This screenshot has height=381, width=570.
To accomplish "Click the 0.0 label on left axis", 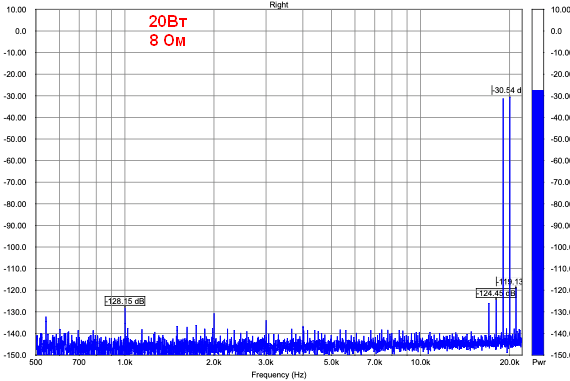I will pos(21,31).
